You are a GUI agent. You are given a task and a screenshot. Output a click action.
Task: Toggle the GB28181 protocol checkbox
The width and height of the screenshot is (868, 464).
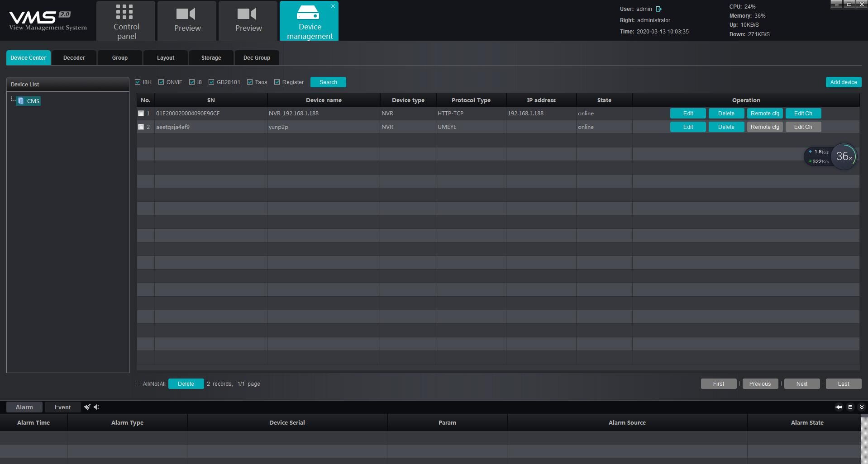pos(211,82)
